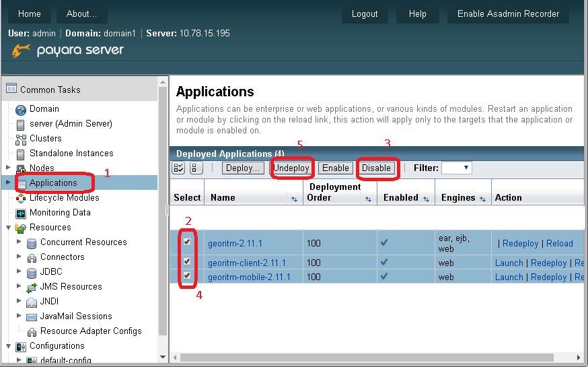This screenshot has height=367, width=588.
Task: Expand the Nodes tree node
Action: [8, 168]
